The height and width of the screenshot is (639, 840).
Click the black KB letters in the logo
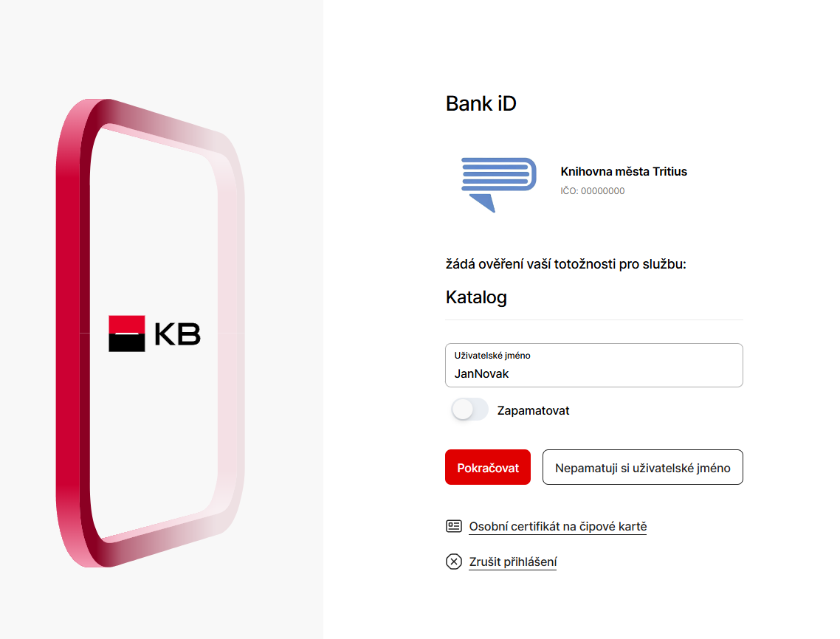pyautogui.click(x=177, y=334)
